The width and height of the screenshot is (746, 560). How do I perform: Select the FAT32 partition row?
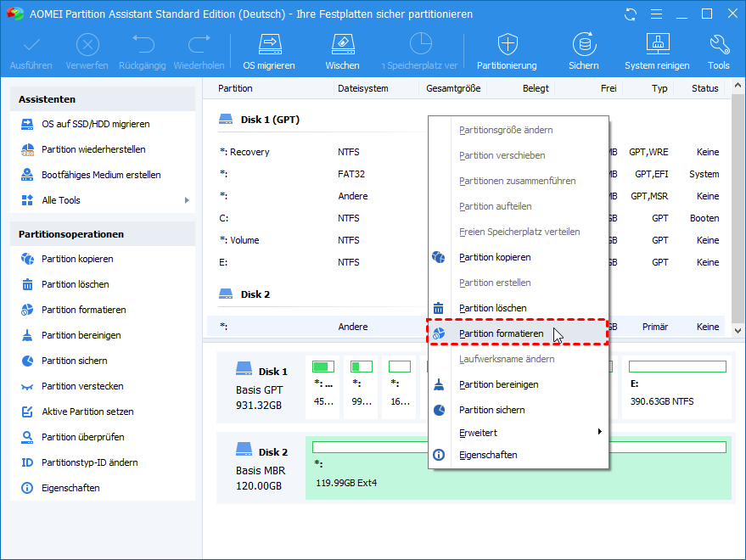pyautogui.click(x=465, y=174)
